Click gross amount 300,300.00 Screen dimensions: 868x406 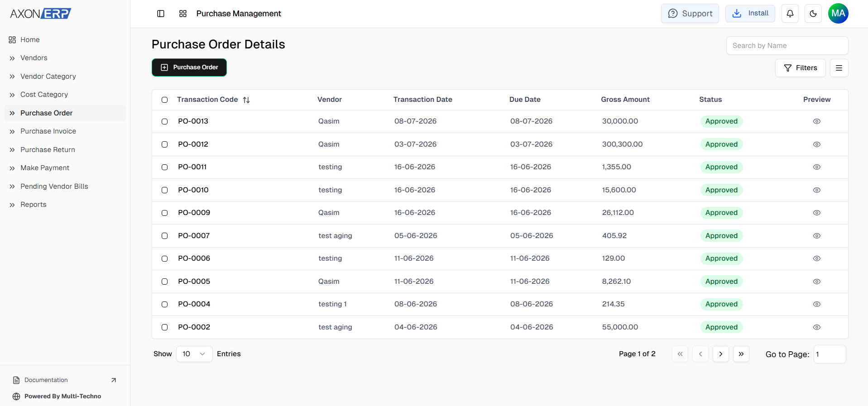[x=623, y=144]
